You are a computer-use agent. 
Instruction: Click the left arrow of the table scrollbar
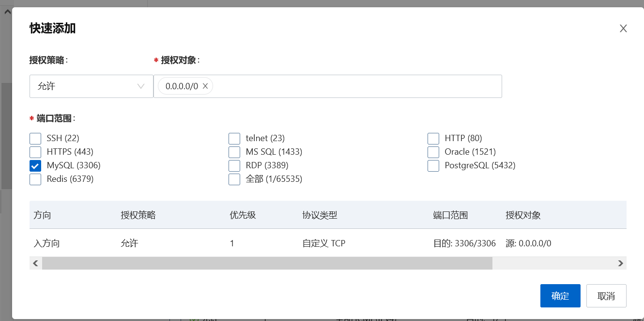(35, 263)
